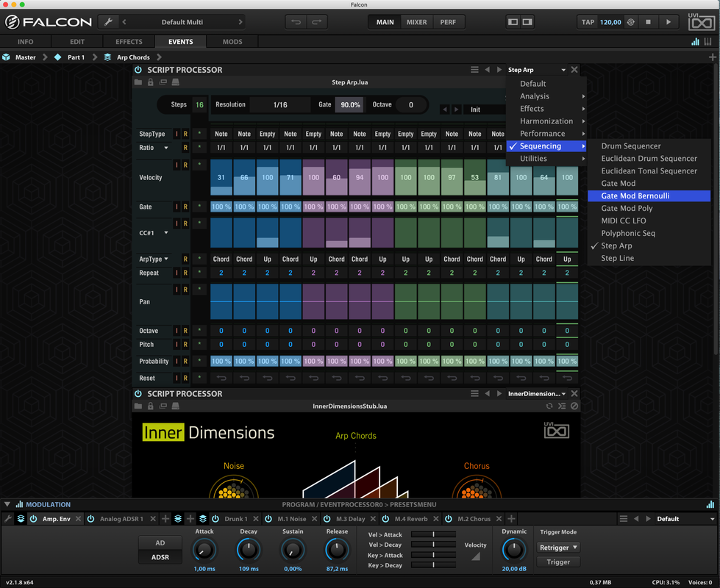Add modulator plus after Analog ADSR 1
The width and height of the screenshot is (720, 588).
(x=165, y=519)
